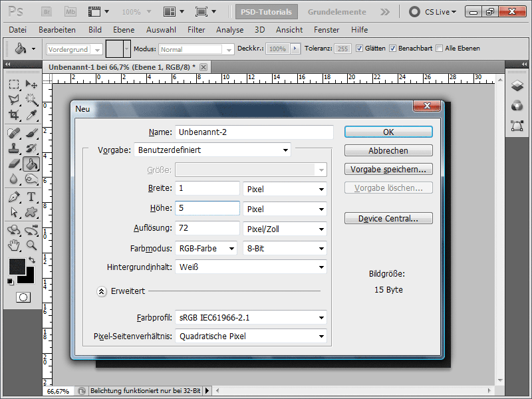
Task: Toggle Quick Mask mode
Action: pos(23,297)
